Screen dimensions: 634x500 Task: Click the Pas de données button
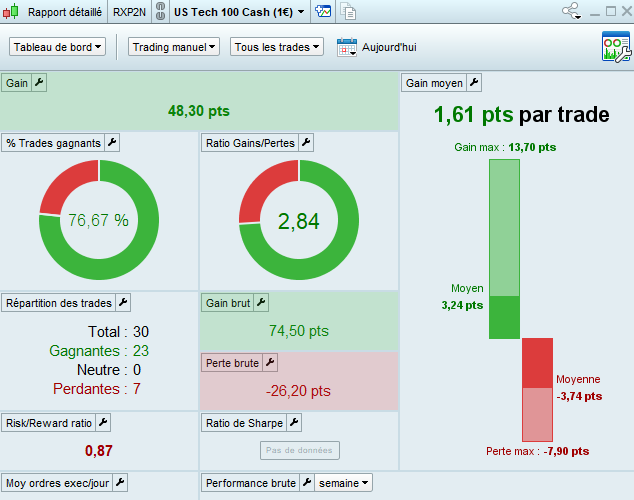[300, 450]
